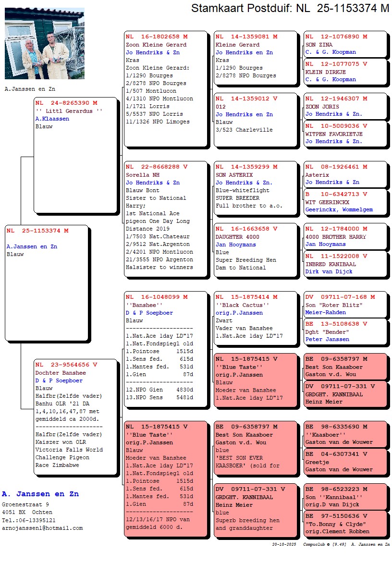Screen dimensions: 392x563
Task: Select the WITPEN FAVORIETJE pigeon entry
Action: click(334, 134)
